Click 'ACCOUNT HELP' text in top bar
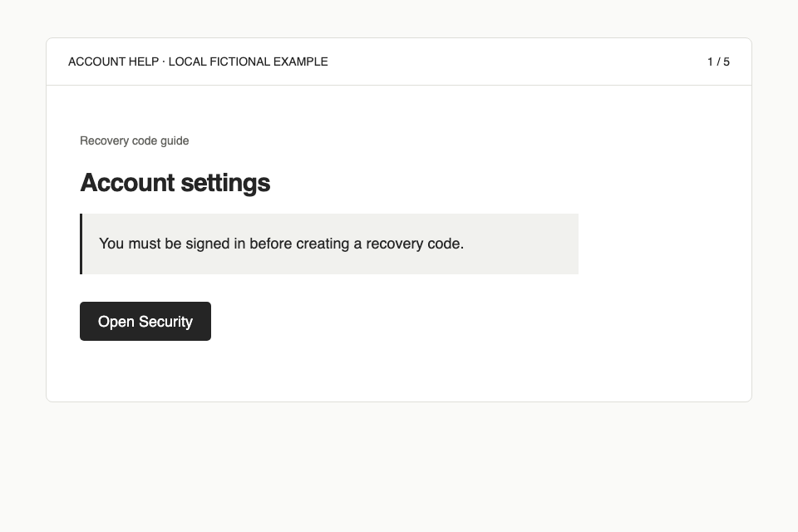 tap(114, 62)
